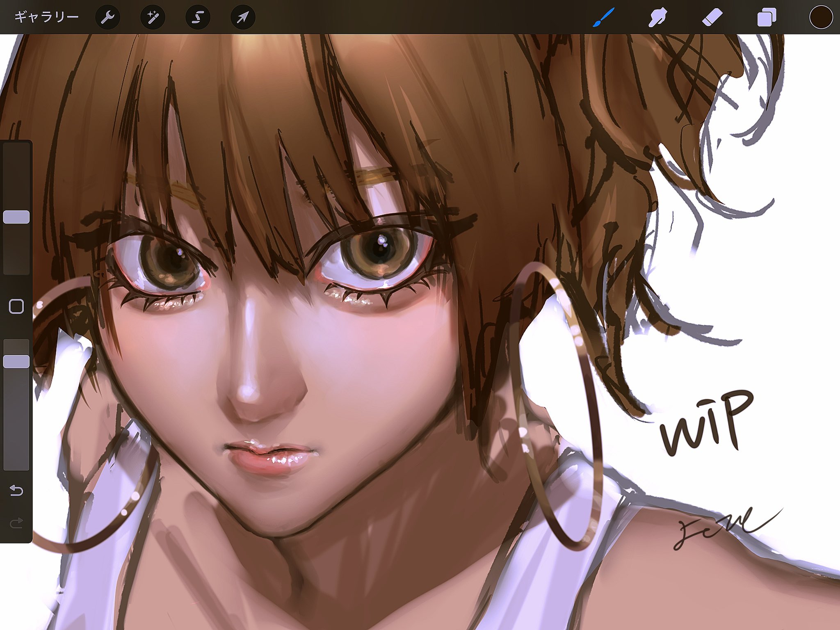Redo the undone stroke
Viewport: 840px width, 630px height.
tap(16, 523)
